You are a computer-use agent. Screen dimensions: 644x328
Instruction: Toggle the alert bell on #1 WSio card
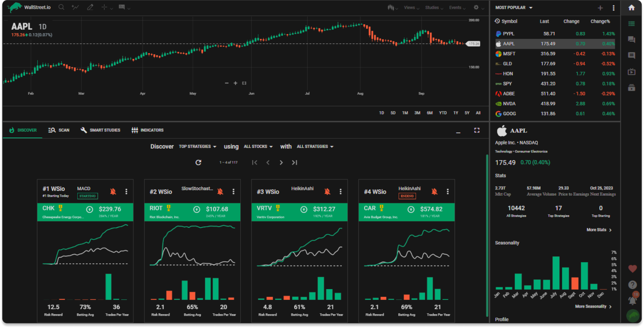[113, 192]
